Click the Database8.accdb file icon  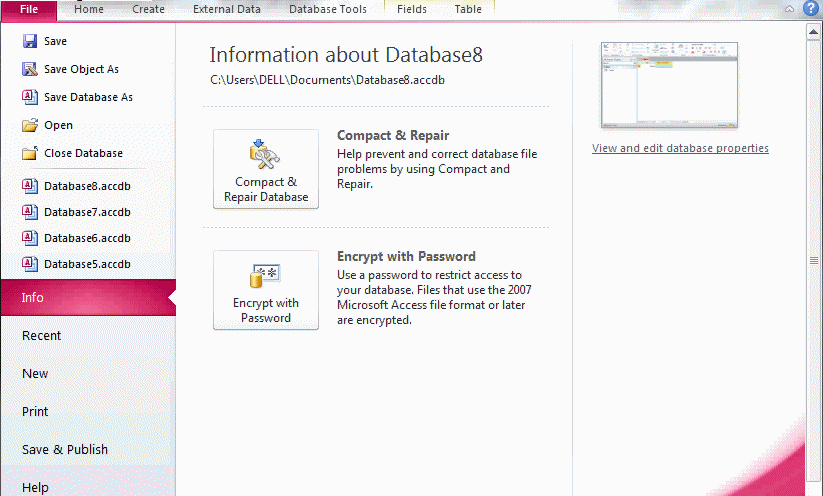tap(30, 186)
